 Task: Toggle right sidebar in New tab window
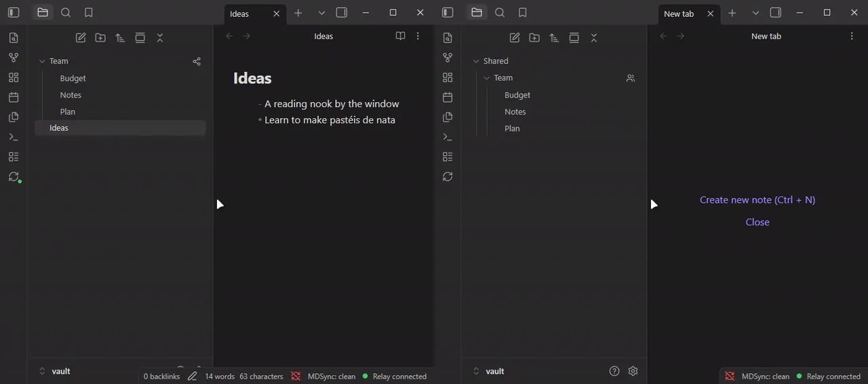click(776, 12)
